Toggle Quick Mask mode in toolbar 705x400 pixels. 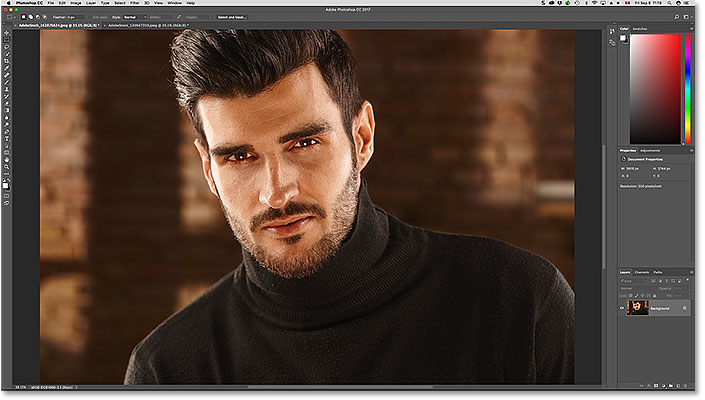click(6, 196)
